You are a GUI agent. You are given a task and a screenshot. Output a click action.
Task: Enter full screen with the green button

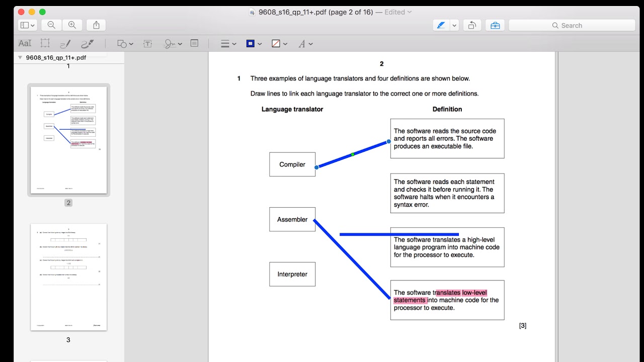[x=42, y=12]
